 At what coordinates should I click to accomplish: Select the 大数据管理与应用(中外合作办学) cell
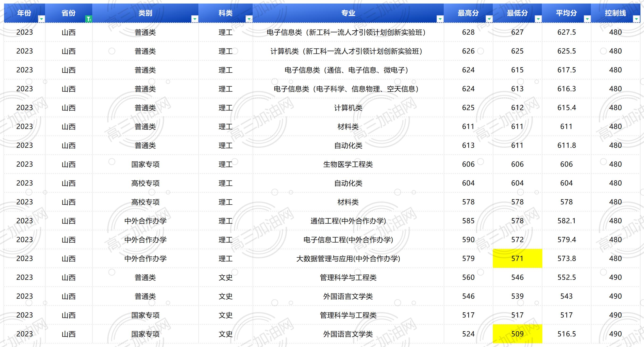348,258
